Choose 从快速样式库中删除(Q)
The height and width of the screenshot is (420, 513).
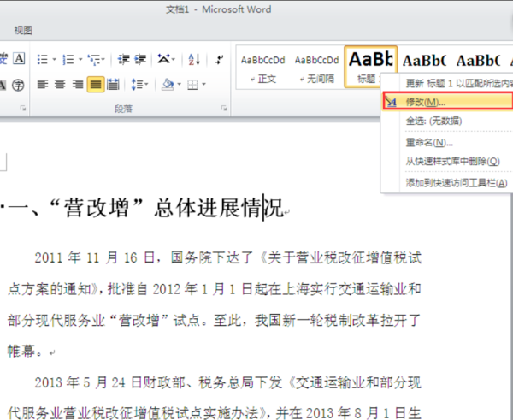pyautogui.click(x=453, y=161)
